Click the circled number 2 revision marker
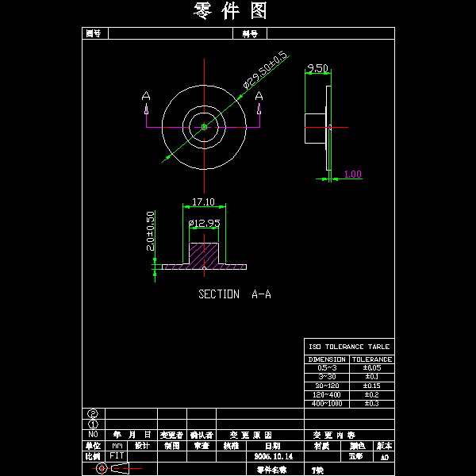Image resolution: width=476 pixels, height=476 pixels. [93, 413]
